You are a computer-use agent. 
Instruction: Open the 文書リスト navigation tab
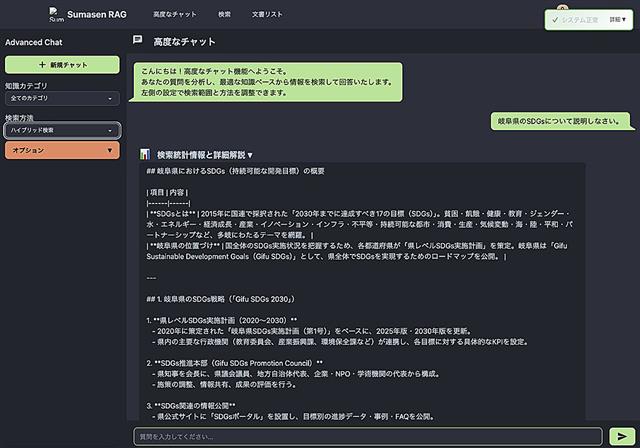tap(267, 14)
